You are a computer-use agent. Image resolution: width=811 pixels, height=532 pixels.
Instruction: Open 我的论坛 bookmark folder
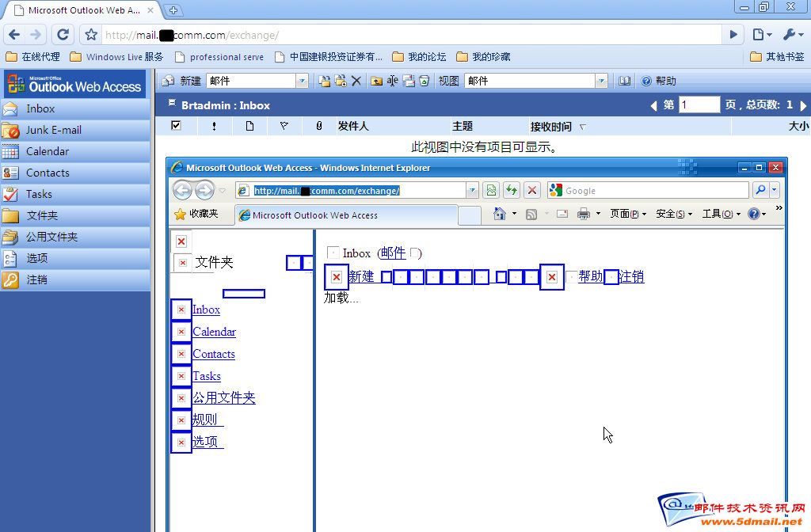420,57
